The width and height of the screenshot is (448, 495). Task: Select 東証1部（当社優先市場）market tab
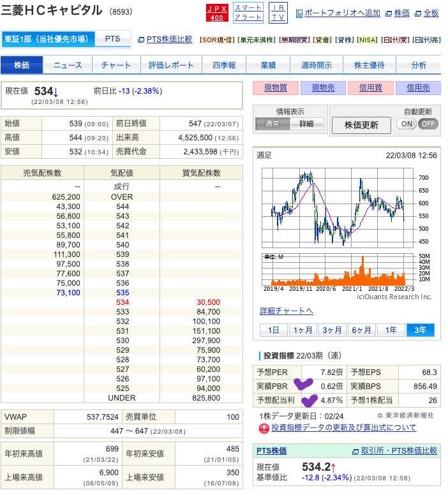pyautogui.click(x=48, y=39)
